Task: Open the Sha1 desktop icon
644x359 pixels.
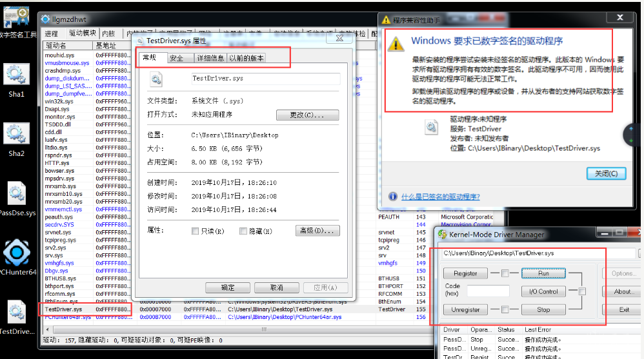Action: tap(16, 75)
